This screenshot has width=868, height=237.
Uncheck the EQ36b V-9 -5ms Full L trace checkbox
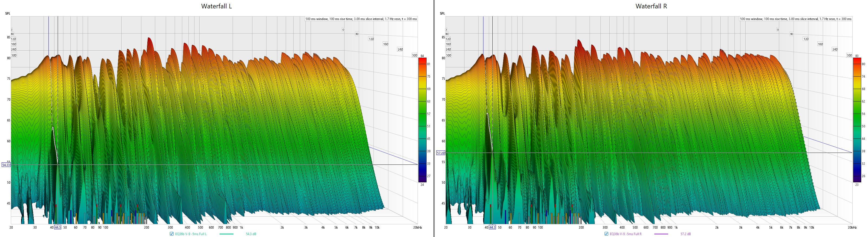click(x=171, y=234)
